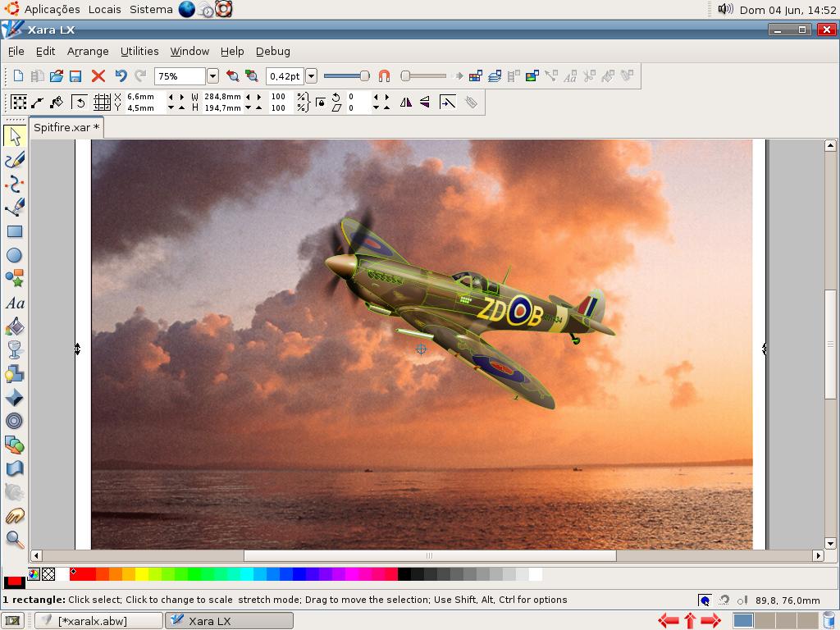Toggle the transform grid origin button
The image size is (840, 630).
point(102,102)
